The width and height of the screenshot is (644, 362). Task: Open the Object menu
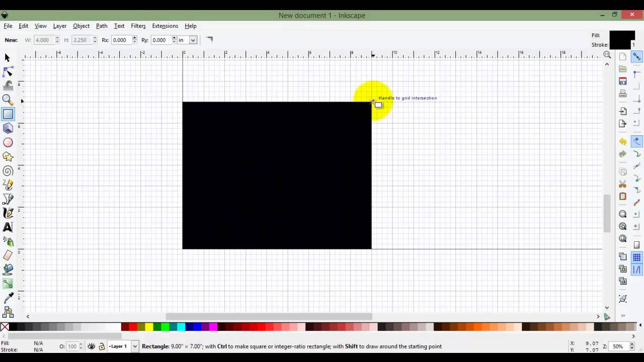[81, 26]
